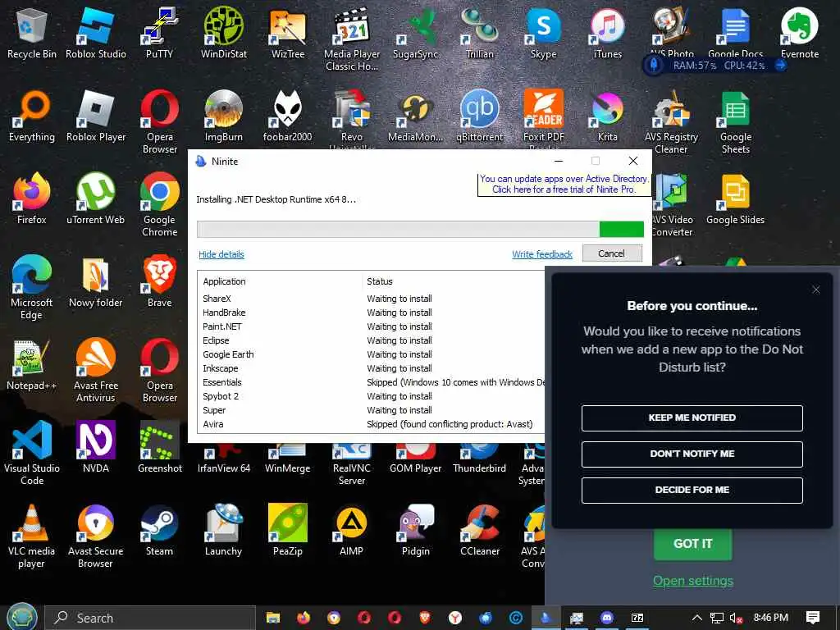Expand the hidden system tray icons
This screenshot has height=630, width=840.
tap(697, 618)
